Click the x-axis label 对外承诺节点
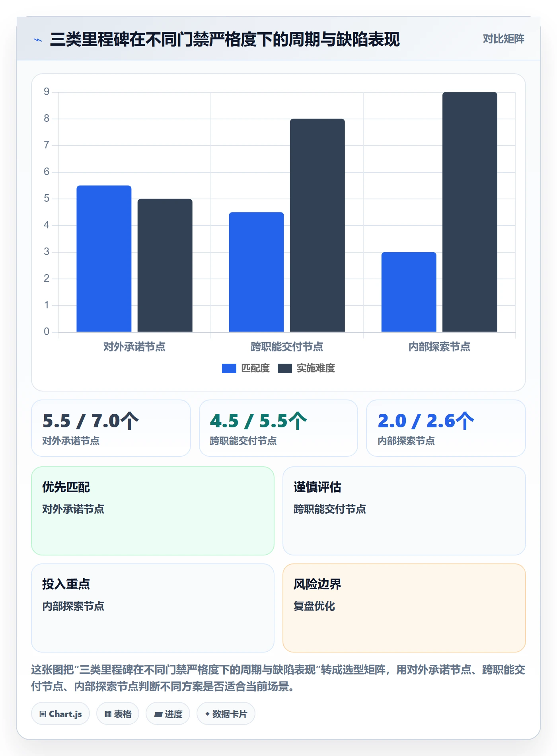557x756 pixels. [x=134, y=347]
